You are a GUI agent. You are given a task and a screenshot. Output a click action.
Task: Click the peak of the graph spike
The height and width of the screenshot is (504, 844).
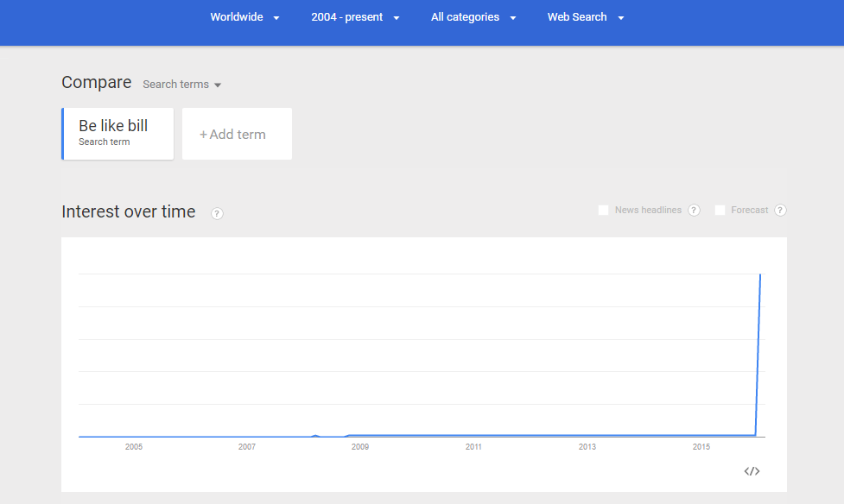[760, 274]
